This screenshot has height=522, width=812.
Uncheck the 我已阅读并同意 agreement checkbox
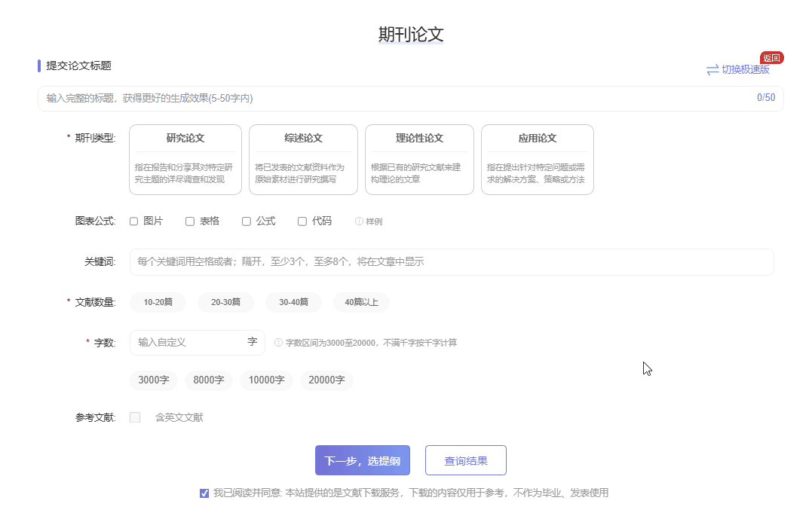[x=204, y=493]
